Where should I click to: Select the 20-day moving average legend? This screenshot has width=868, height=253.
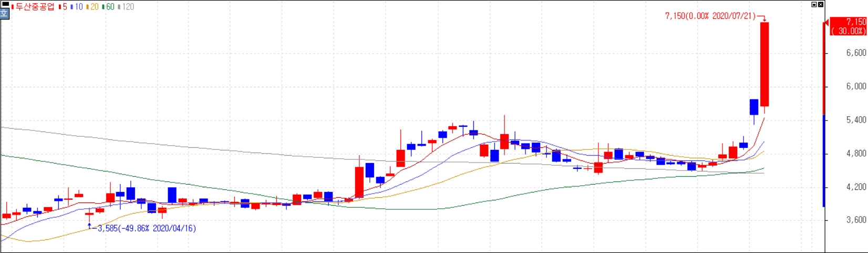click(x=92, y=7)
